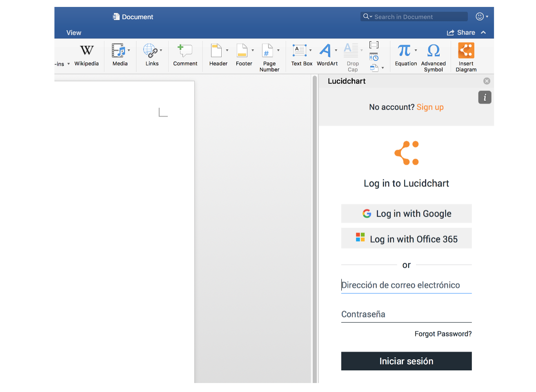Open the Wikipedia add-in
Viewport: 536px width, 392px height.
point(87,55)
